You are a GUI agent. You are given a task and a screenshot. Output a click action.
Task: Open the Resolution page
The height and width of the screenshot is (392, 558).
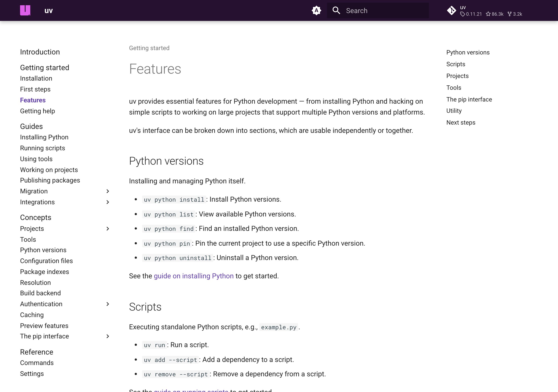click(x=36, y=283)
